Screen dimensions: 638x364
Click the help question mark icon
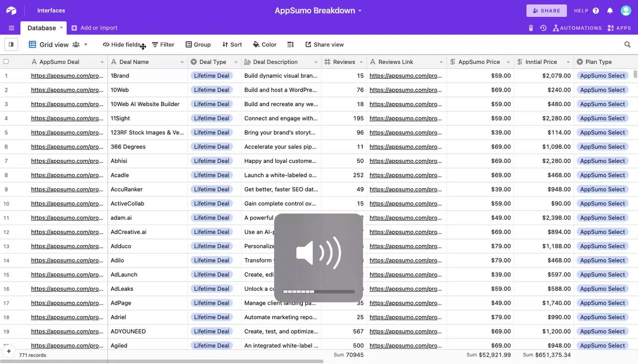click(596, 10)
